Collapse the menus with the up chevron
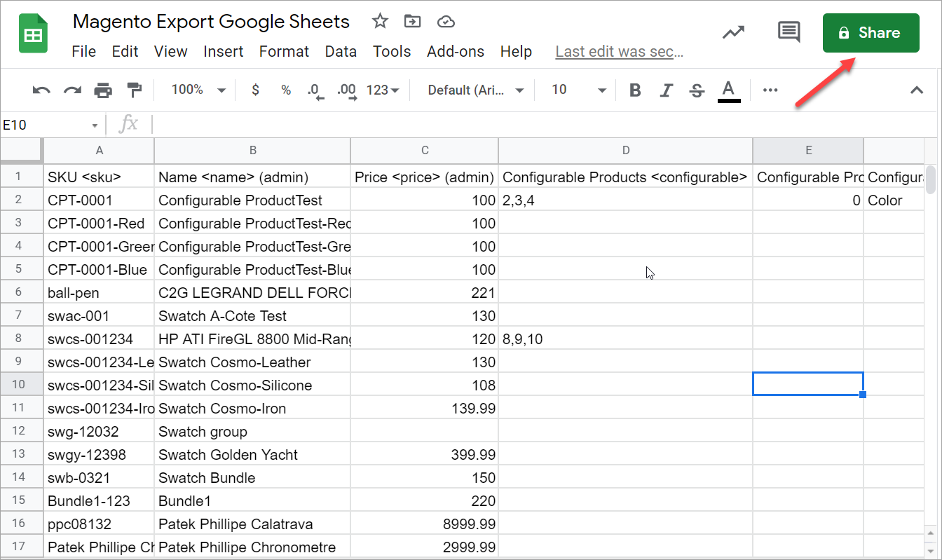Image resolution: width=942 pixels, height=560 pixels. pyautogui.click(x=916, y=90)
